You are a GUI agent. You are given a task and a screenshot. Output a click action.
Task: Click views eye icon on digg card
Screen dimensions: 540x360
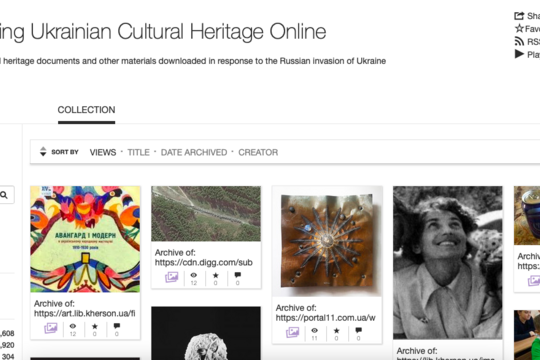194,275
